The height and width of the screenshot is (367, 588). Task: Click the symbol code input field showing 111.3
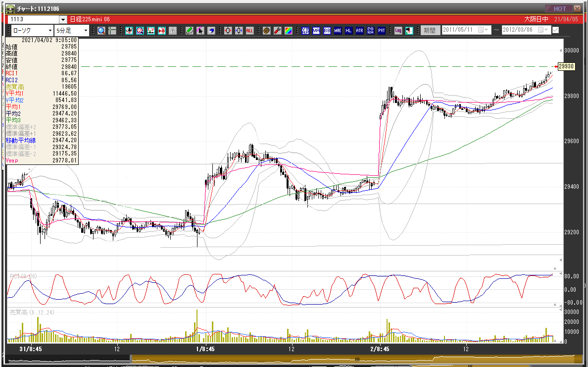pos(34,19)
